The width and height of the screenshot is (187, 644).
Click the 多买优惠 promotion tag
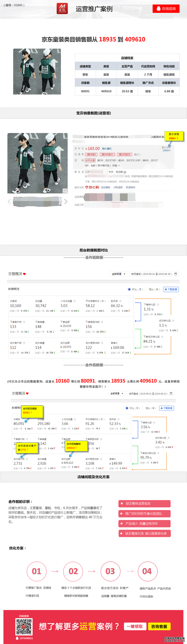coord(90,160)
